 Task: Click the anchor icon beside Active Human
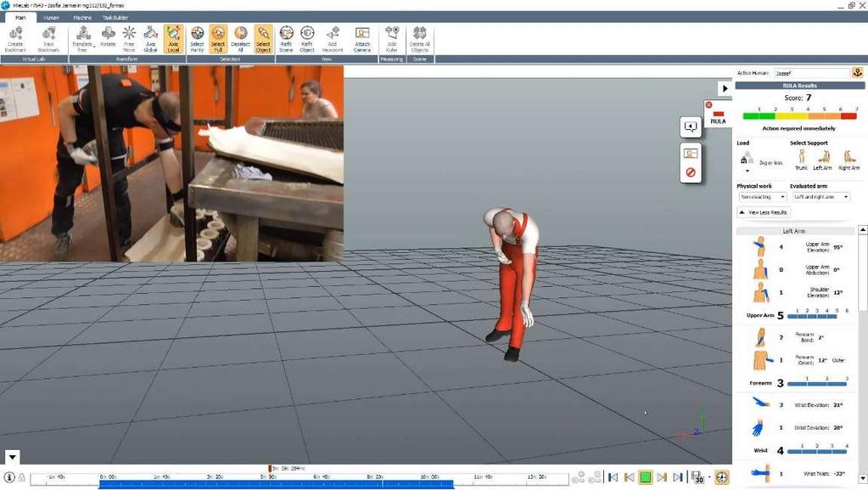click(x=858, y=73)
